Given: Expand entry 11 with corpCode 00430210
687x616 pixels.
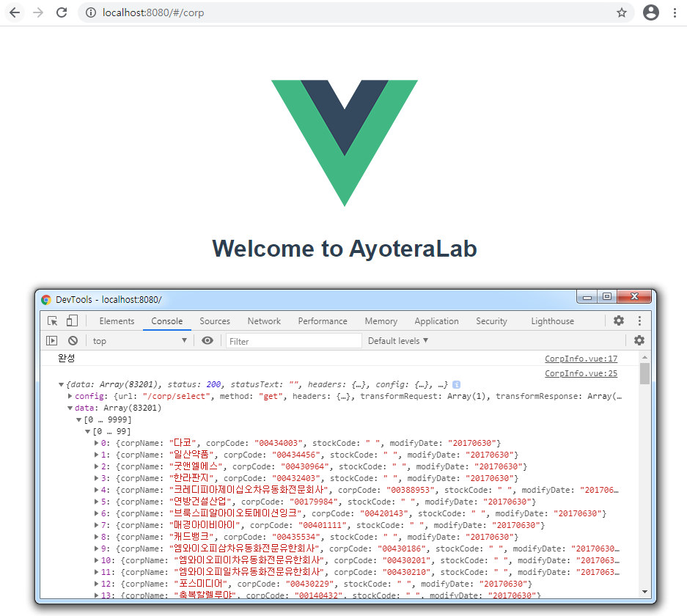Looking at the screenshot, I should coord(96,572).
